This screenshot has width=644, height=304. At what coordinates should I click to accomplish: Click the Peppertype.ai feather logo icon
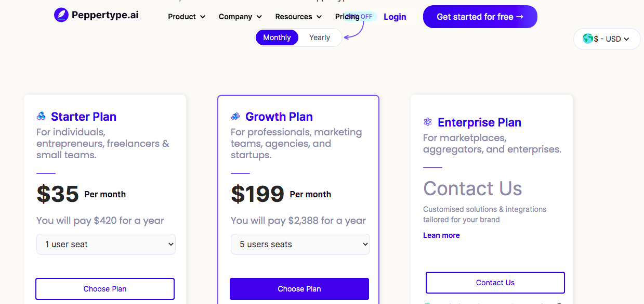tap(61, 15)
